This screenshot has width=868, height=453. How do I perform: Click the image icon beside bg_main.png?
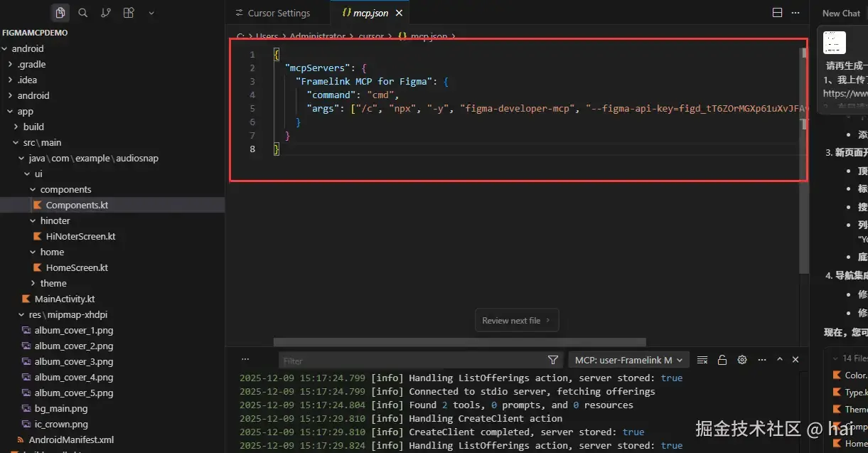[26, 408]
